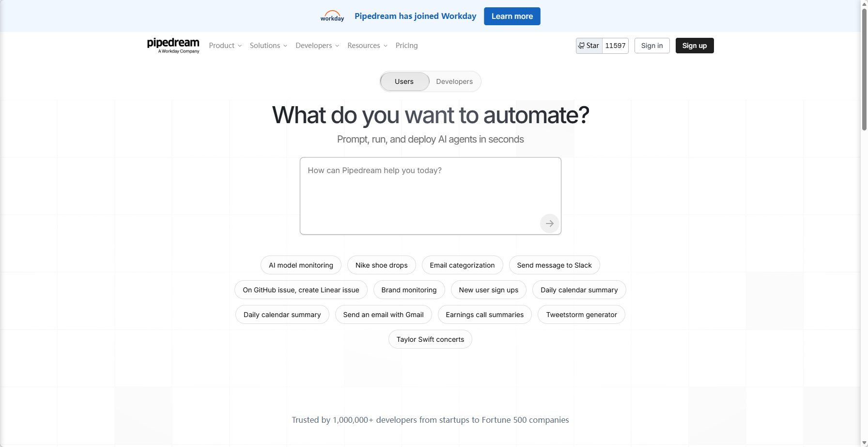Open the Resources dropdown
This screenshot has height=447, width=868.
pyautogui.click(x=367, y=46)
